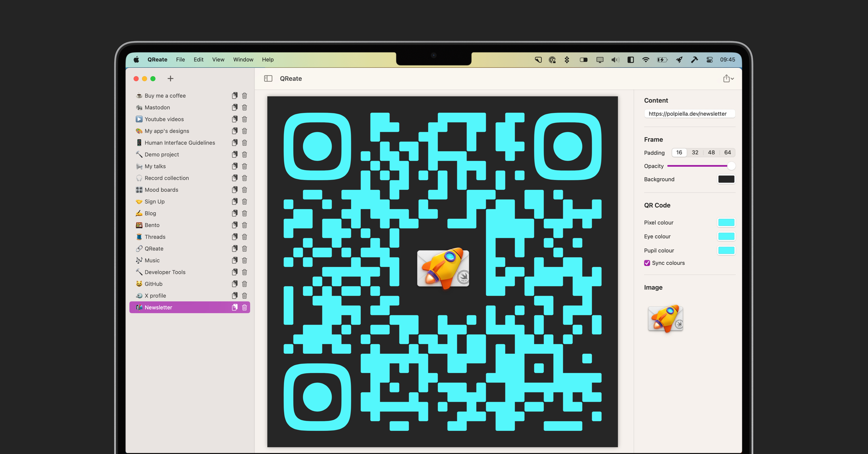This screenshot has width=868, height=454.
Task: Set frame padding to 48
Action: coord(711,152)
